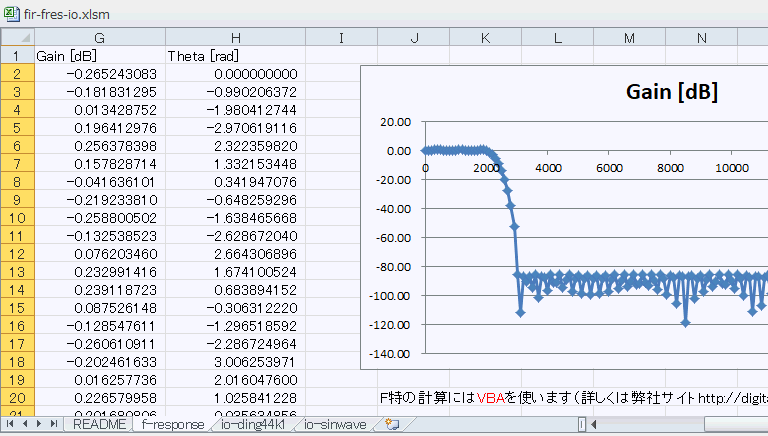
Task: Select row 18 header
Action: 18,362
